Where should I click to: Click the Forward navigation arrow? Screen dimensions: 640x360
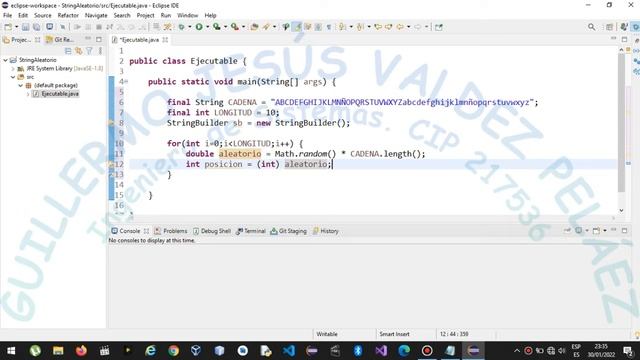pyautogui.click(x=418, y=27)
